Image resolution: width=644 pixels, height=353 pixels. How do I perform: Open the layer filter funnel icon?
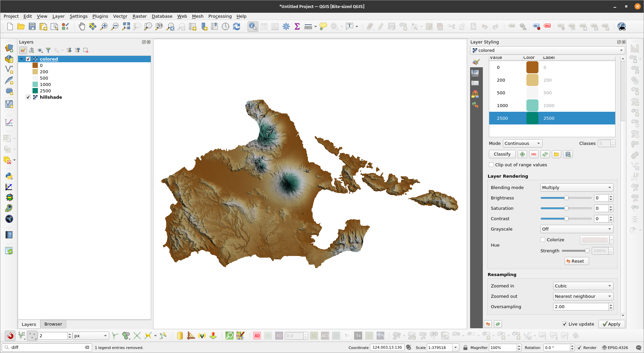click(48, 50)
